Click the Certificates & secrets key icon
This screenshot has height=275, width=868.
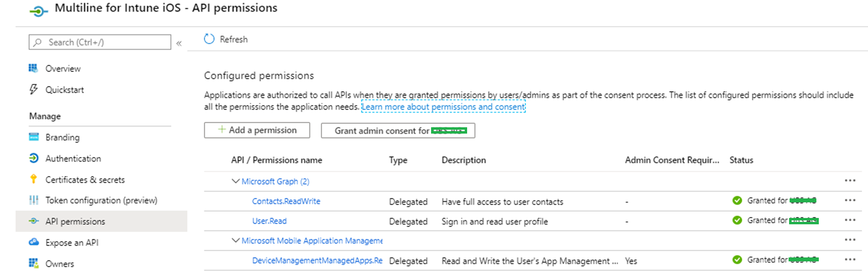[34, 179]
